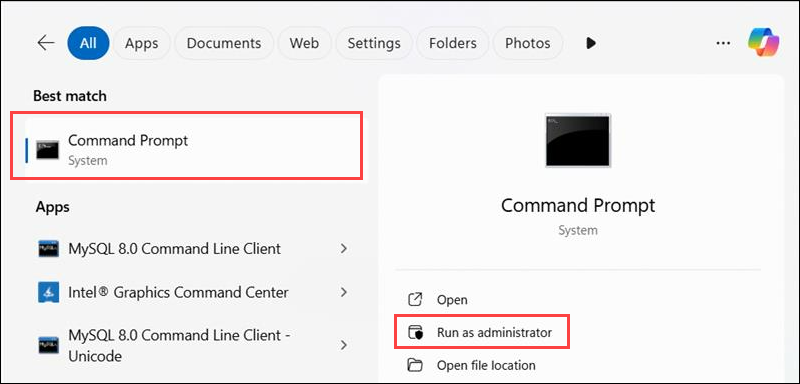This screenshot has height=384, width=800.
Task: Click the Intel Graphics Command Center icon
Action: point(49,292)
